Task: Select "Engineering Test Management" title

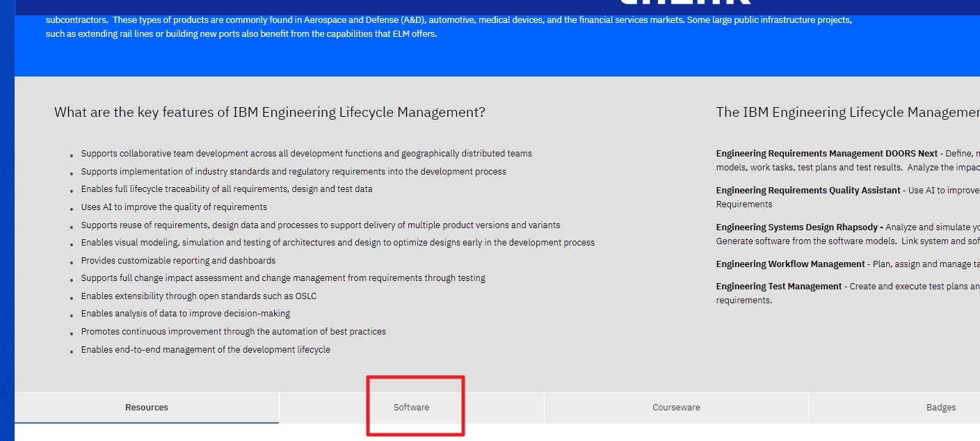Action: point(779,287)
